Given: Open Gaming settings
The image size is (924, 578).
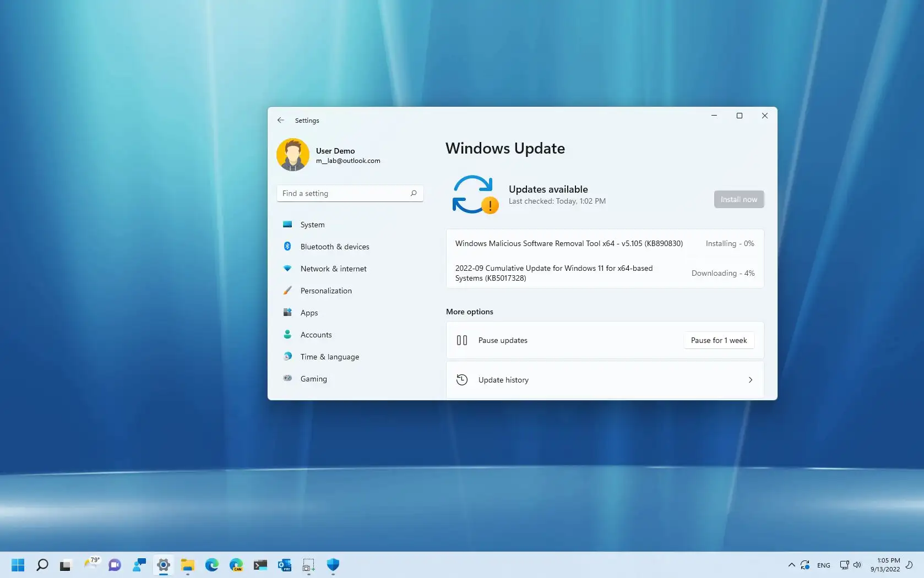Looking at the screenshot, I should pyautogui.click(x=350, y=379).
